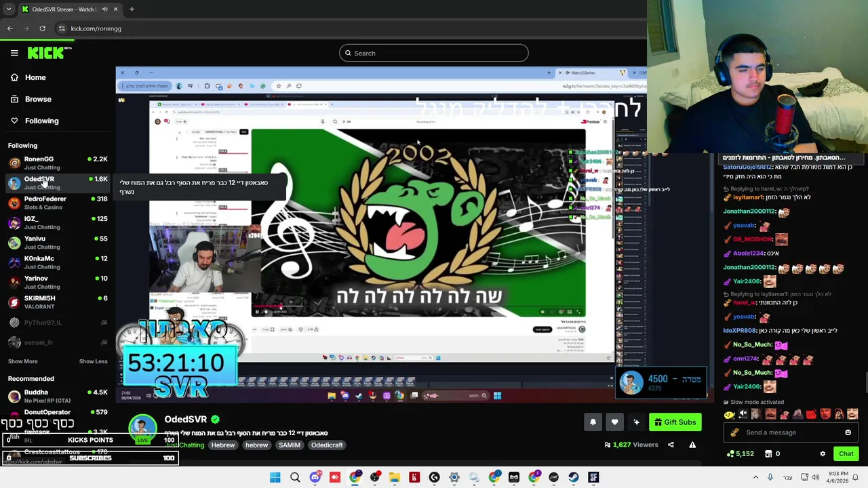868x488 pixels.
Task: Click the kick.com/ronengg address bar
Action: point(96,28)
